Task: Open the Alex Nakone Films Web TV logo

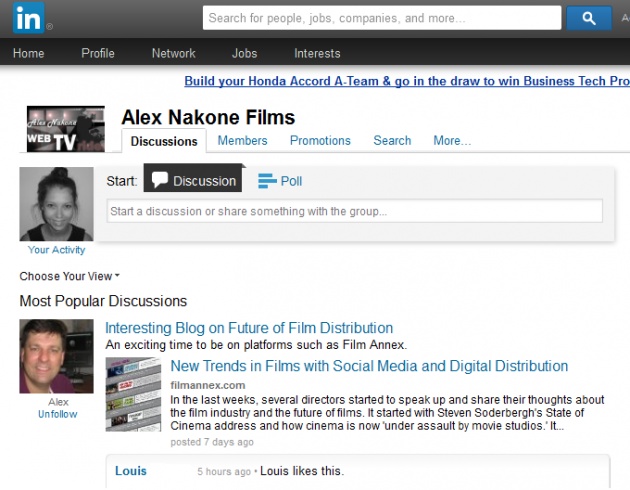Action: pos(66,129)
